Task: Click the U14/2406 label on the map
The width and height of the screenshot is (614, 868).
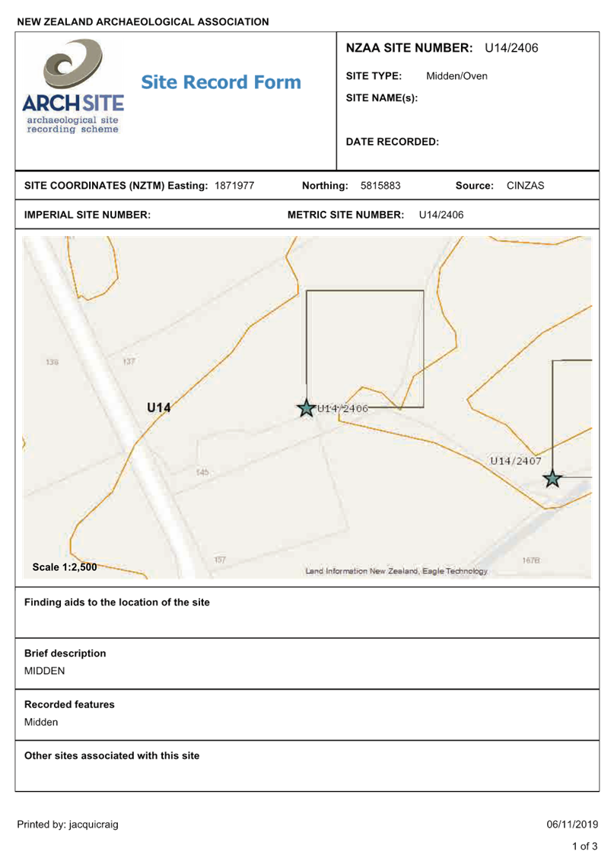Action: click(342, 408)
